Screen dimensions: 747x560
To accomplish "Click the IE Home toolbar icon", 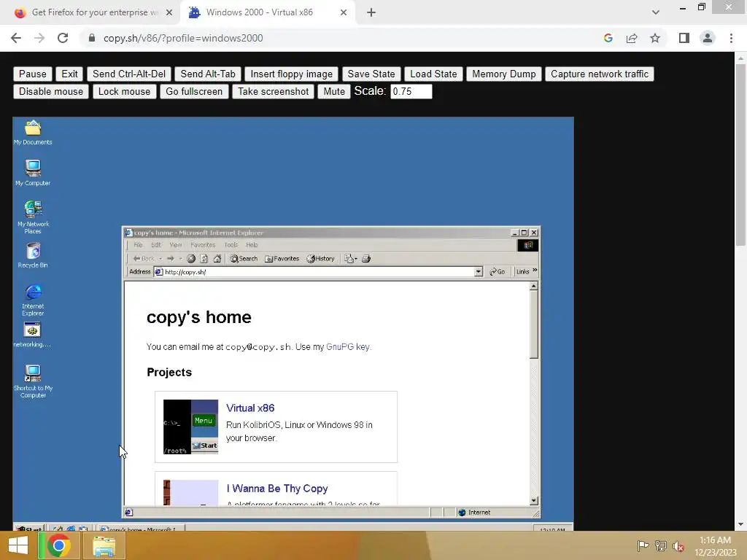I will pyautogui.click(x=217, y=259).
